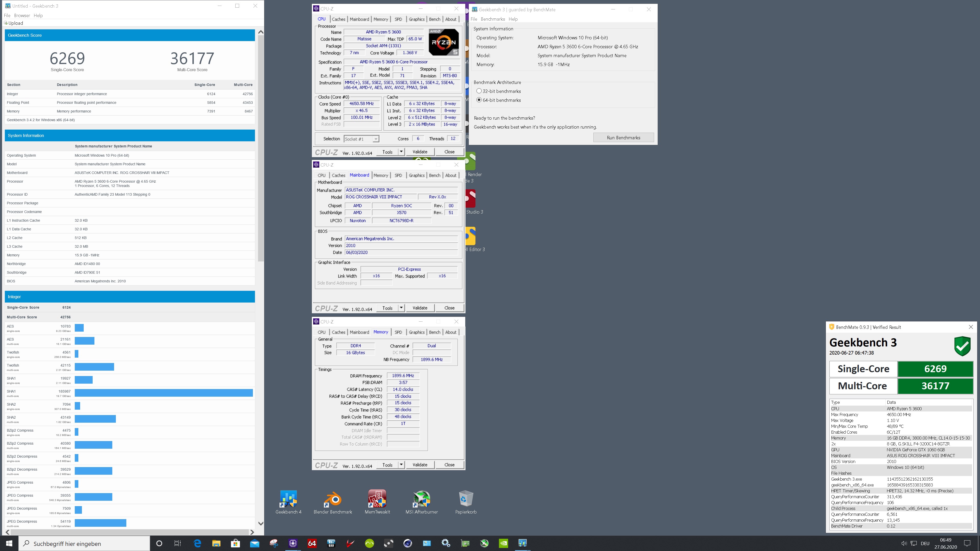
Task: Switch to Caches tab in top CPU-Z
Action: pos(338,19)
